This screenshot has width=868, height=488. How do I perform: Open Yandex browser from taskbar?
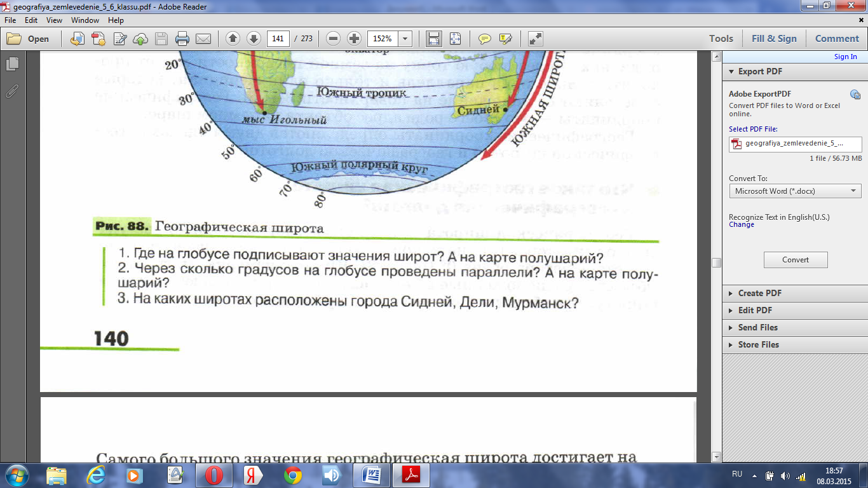(x=254, y=475)
